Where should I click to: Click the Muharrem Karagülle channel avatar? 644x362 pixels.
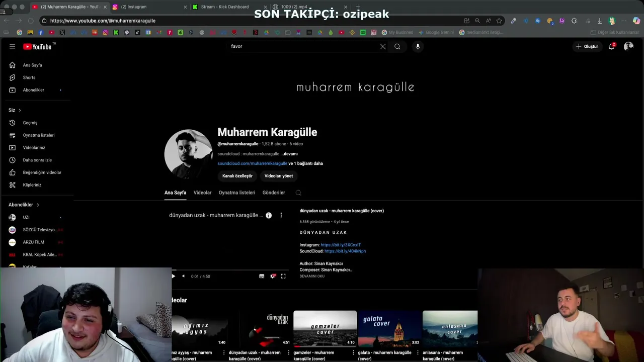point(189,154)
